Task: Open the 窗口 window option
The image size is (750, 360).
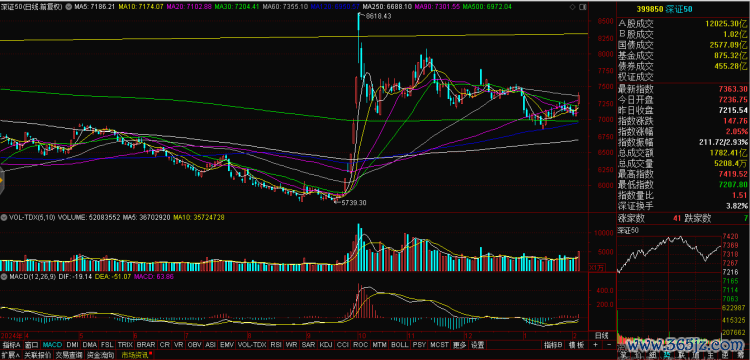Action: click(x=32, y=344)
